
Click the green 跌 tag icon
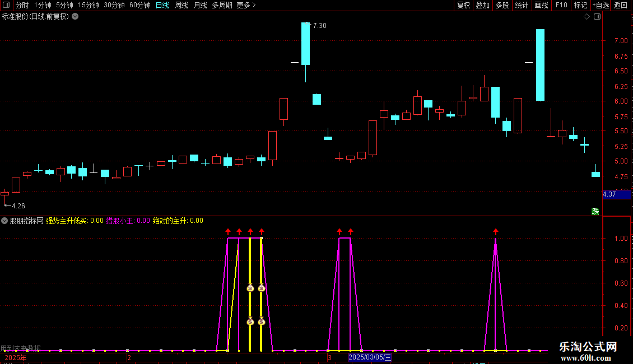[595, 211]
